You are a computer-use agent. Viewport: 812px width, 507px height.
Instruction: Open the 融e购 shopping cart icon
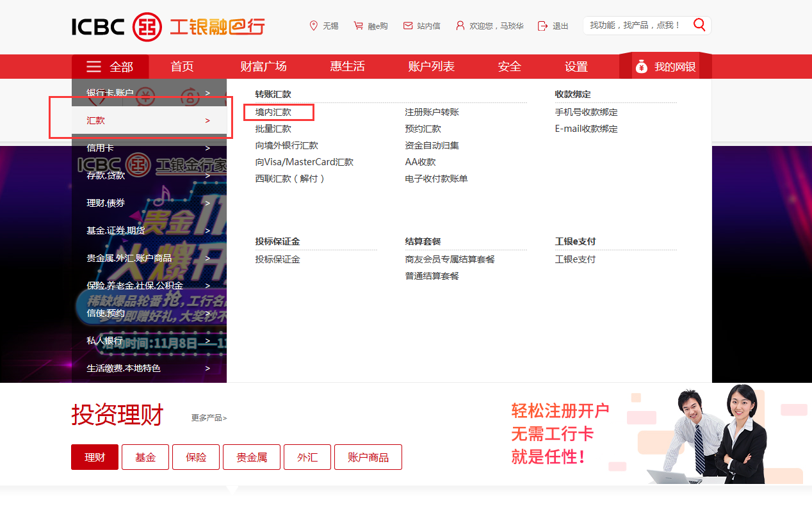coord(359,26)
